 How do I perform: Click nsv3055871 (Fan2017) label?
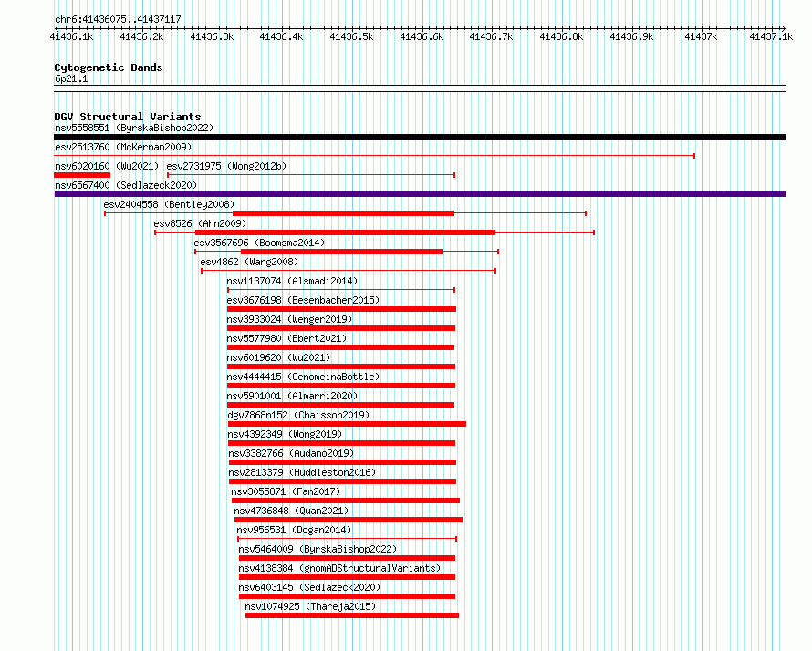286,491
